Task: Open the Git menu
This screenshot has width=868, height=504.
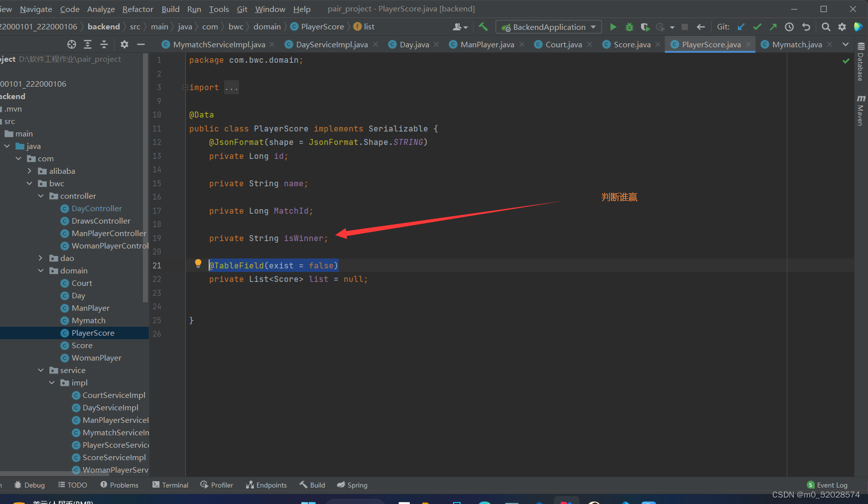Action: 242,9
